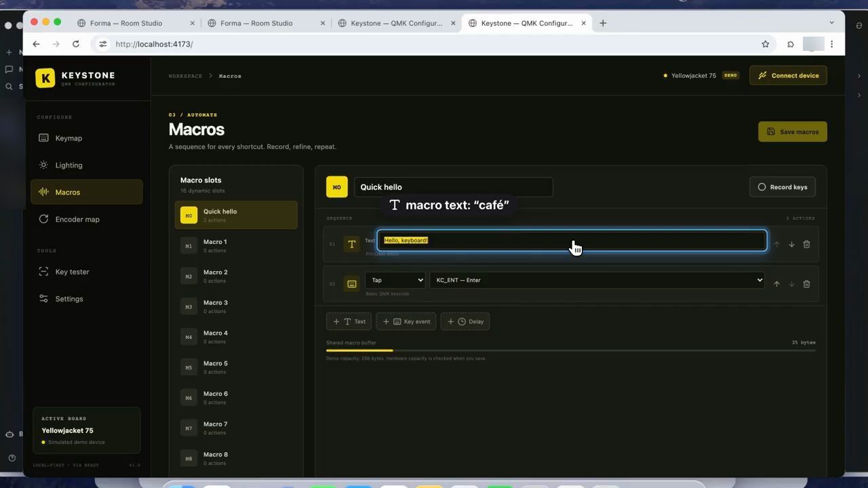Reload the localhost page
868x488 pixels.
(76, 44)
